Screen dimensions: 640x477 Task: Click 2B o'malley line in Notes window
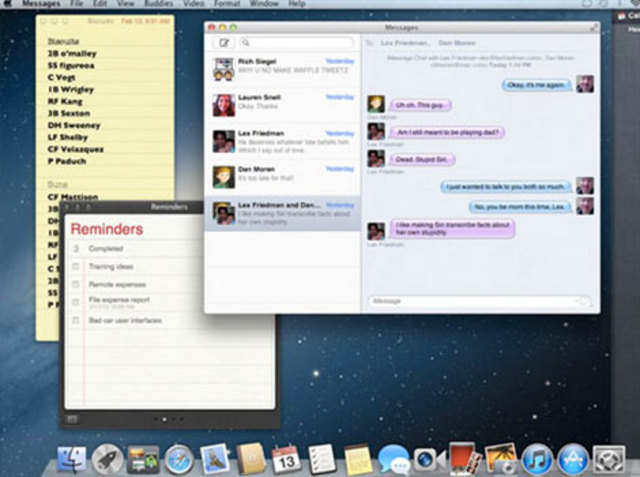click(72, 53)
